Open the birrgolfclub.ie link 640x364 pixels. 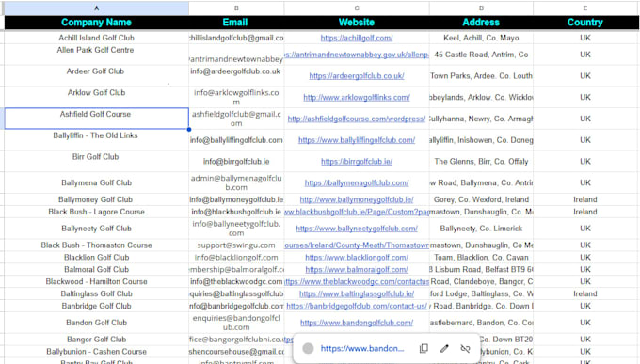[357, 162]
